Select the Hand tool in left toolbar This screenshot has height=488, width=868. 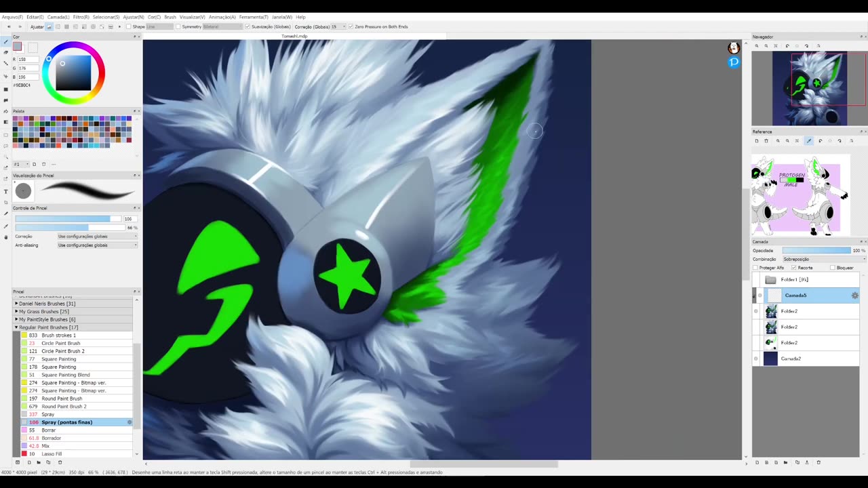coord(6,237)
